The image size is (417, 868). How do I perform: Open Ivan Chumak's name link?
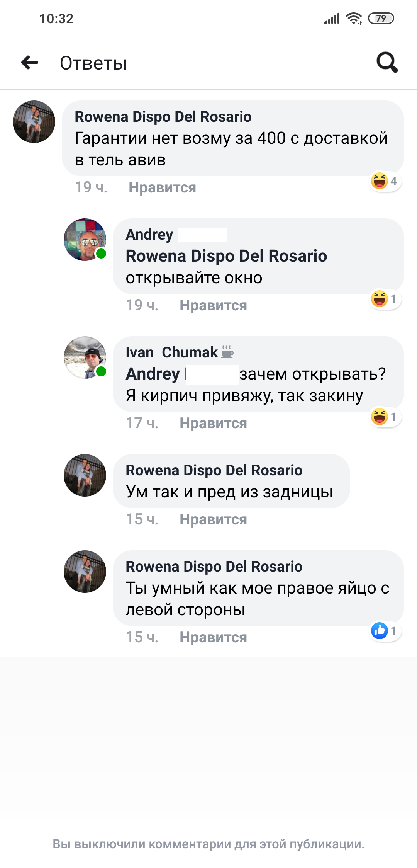point(172,352)
